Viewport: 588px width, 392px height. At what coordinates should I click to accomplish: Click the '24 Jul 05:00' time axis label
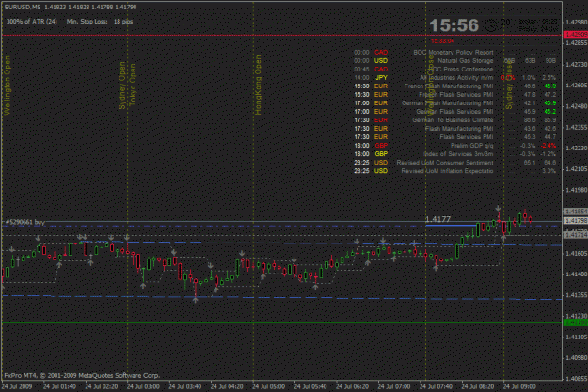(x=269, y=386)
